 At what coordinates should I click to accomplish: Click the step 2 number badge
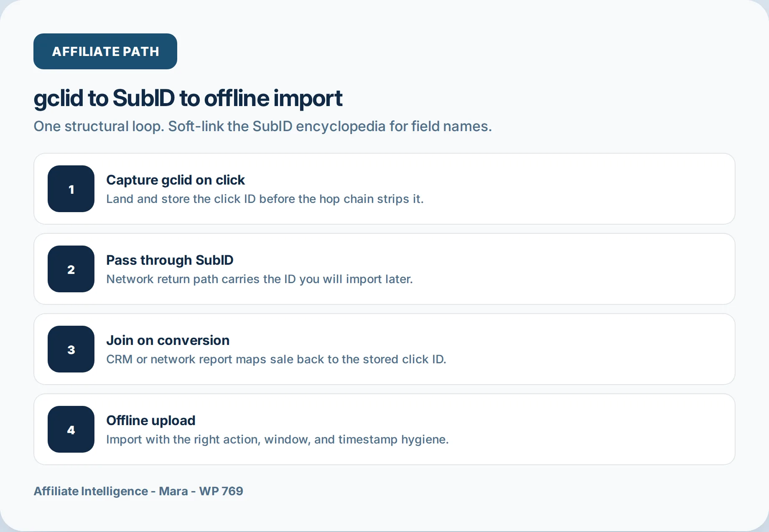pos(71,269)
